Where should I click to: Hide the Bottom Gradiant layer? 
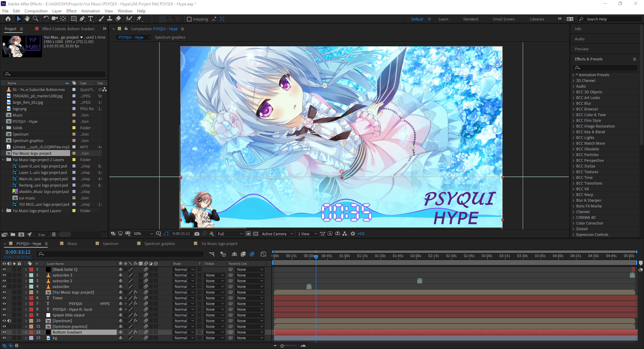click(x=4, y=332)
